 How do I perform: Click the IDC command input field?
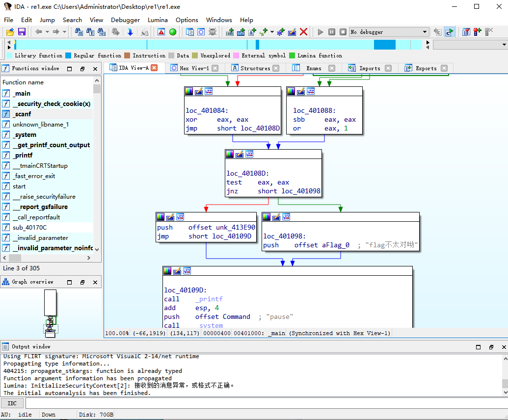[x=267, y=403]
